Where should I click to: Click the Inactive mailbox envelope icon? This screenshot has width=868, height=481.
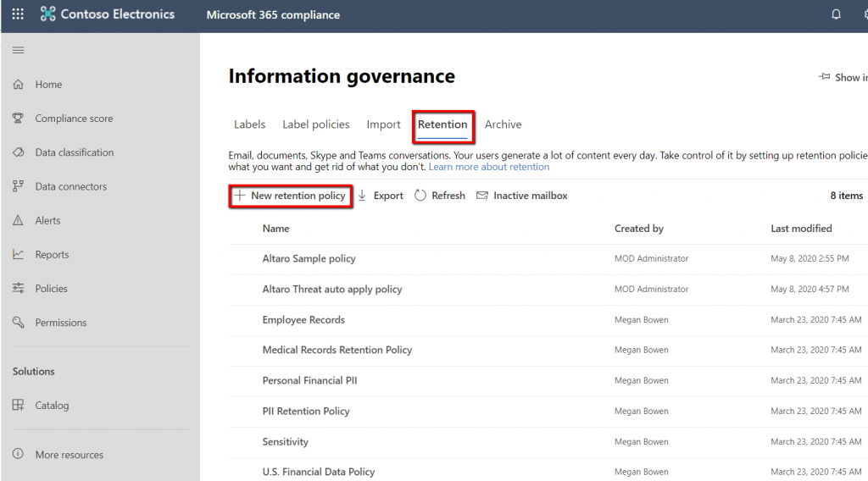tap(482, 195)
